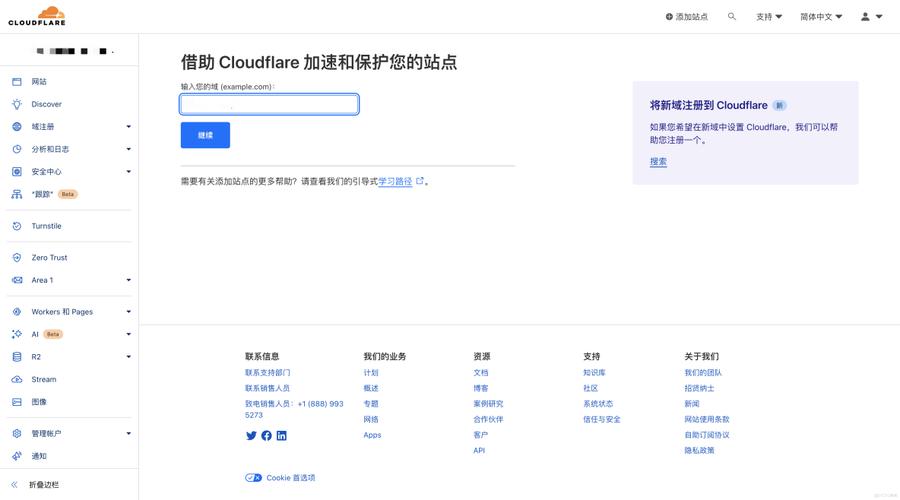Open the 支持 dropdown menu
This screenshot has height=500, width=900.
pyautogui.click(x=769, y=17)
